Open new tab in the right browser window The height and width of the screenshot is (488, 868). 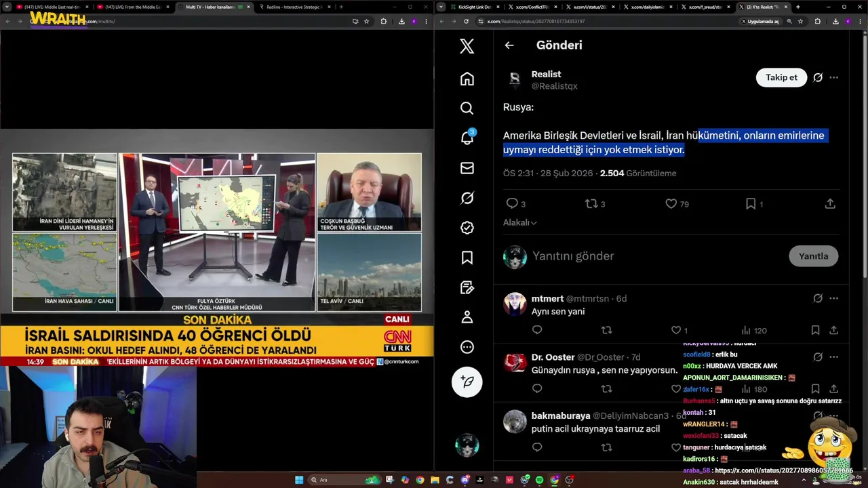pos(797,7)
